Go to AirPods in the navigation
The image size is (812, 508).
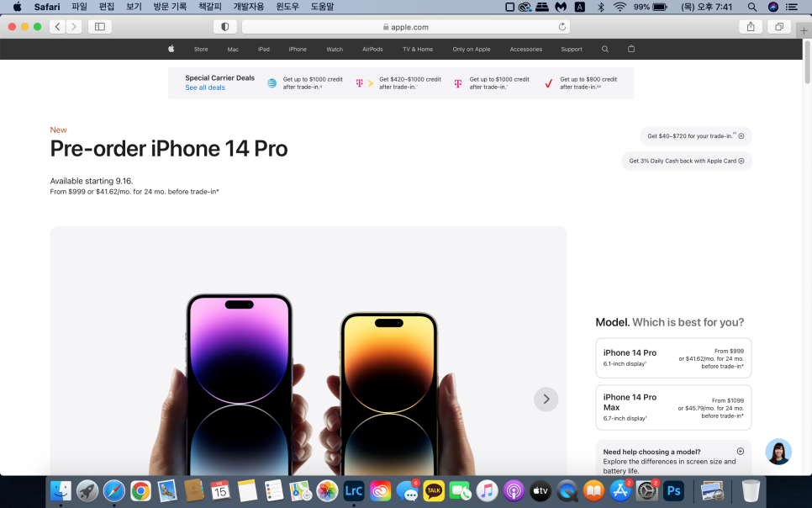coord(372,50)
